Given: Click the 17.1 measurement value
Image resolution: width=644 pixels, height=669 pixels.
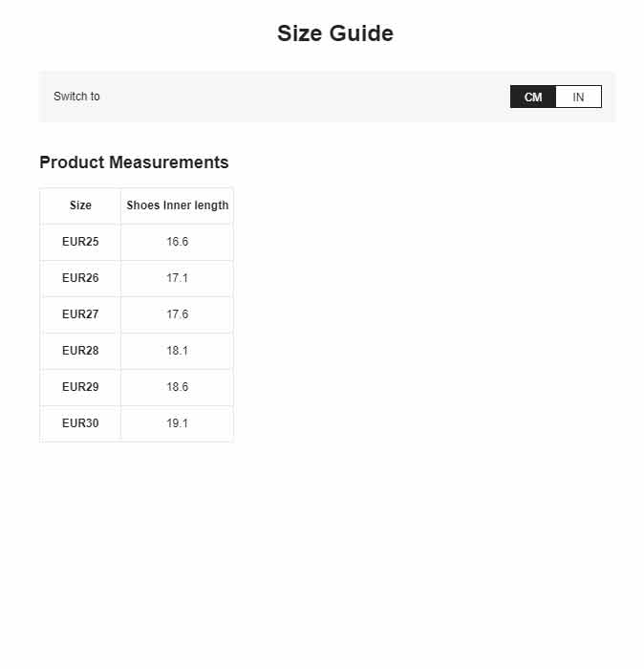Looking at the screenshot, I should pyautogui.click(x=178, y=278).
